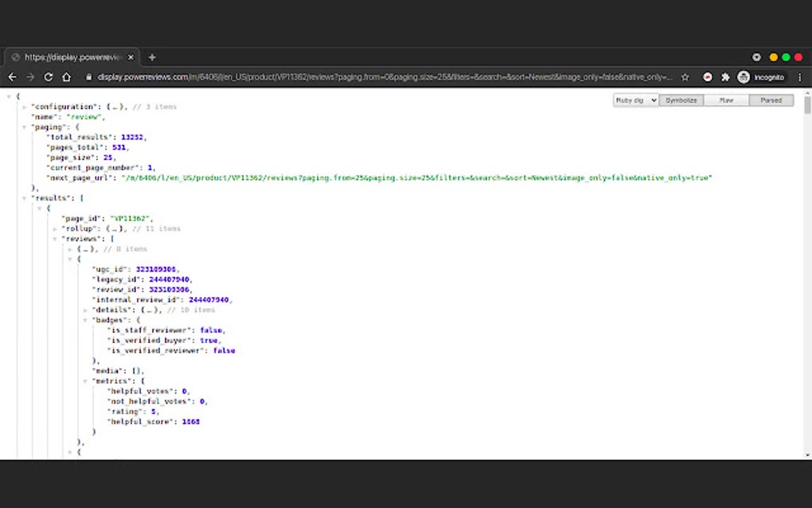Click the "name" value "review"
The image size is (812, 508).
[84, 117]
